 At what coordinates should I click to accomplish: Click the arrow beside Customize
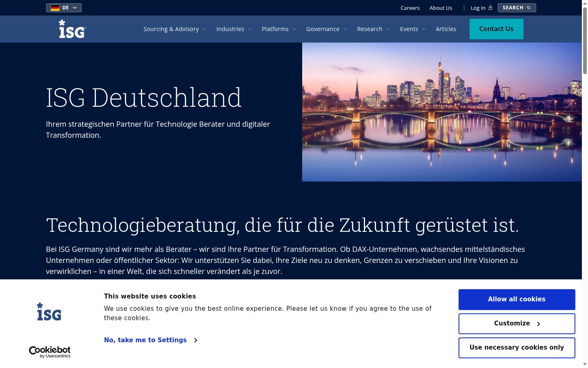click(539, 324)
